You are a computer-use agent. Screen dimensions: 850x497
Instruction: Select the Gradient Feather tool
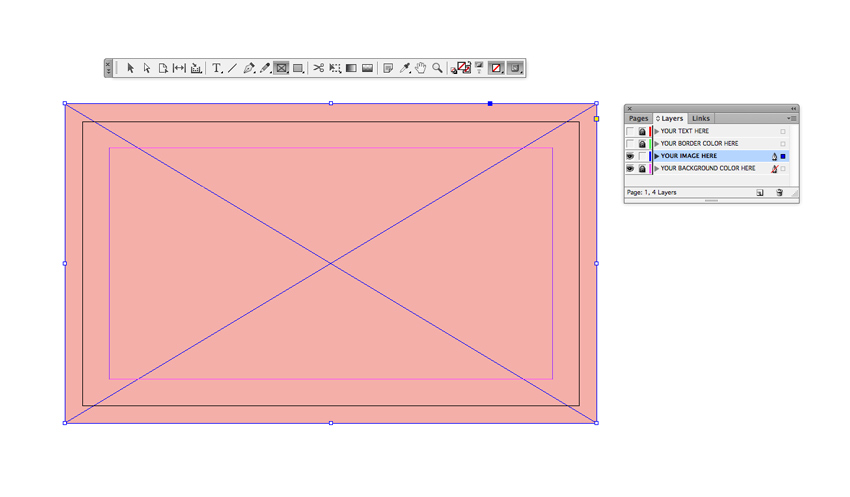(x=368, y=68)
